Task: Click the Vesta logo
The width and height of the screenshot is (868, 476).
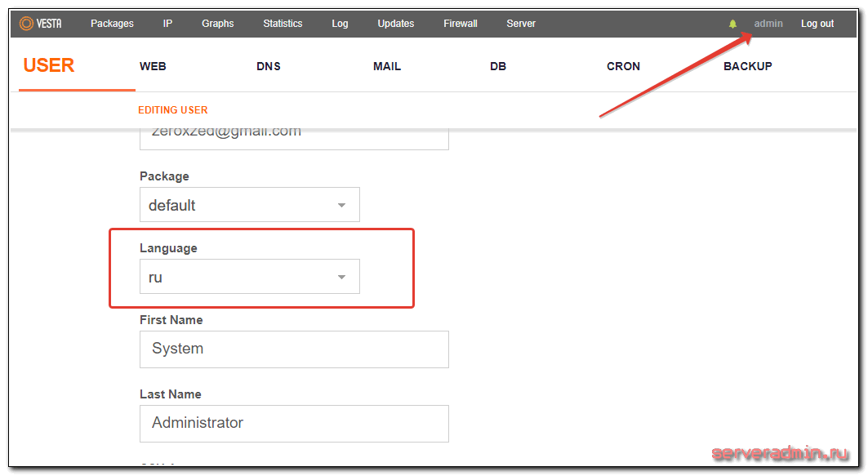Action: 40,23
